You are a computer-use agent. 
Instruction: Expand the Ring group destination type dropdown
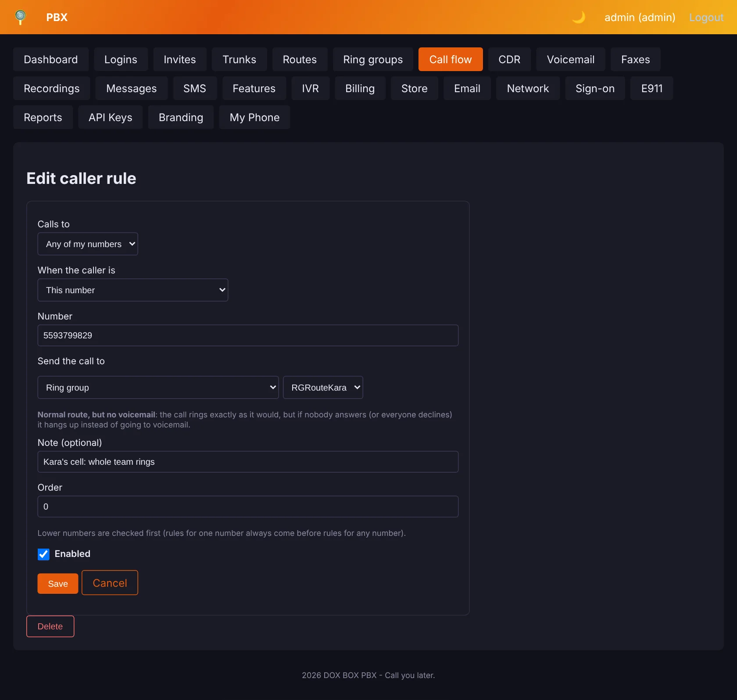tap(158, 388)
